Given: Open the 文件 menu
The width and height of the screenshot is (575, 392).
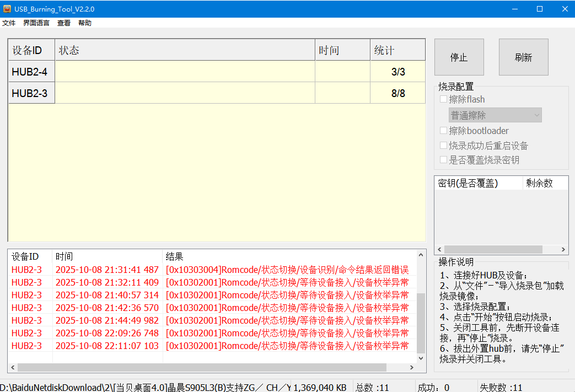Looking at the screenshot, I should point(9,23).
